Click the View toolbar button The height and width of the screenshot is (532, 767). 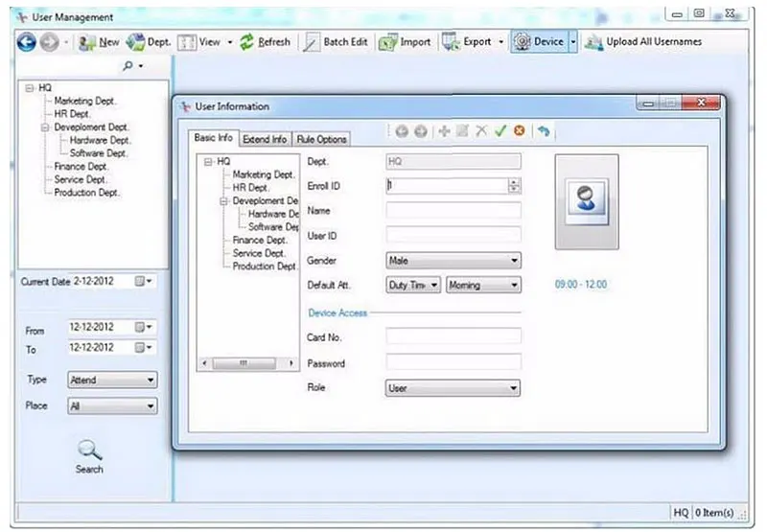(199, 42)
